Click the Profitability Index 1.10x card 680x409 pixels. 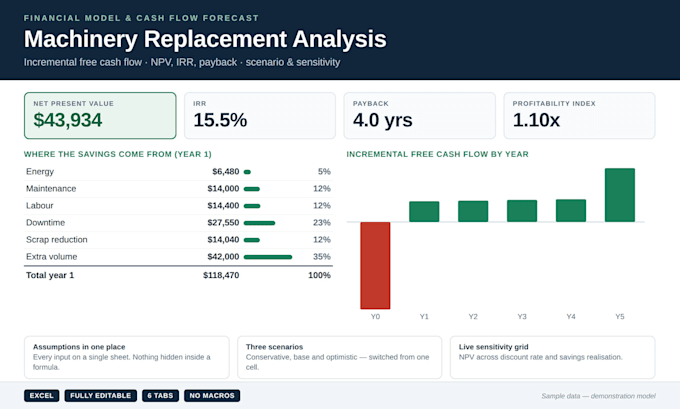(x=579, y=115)
